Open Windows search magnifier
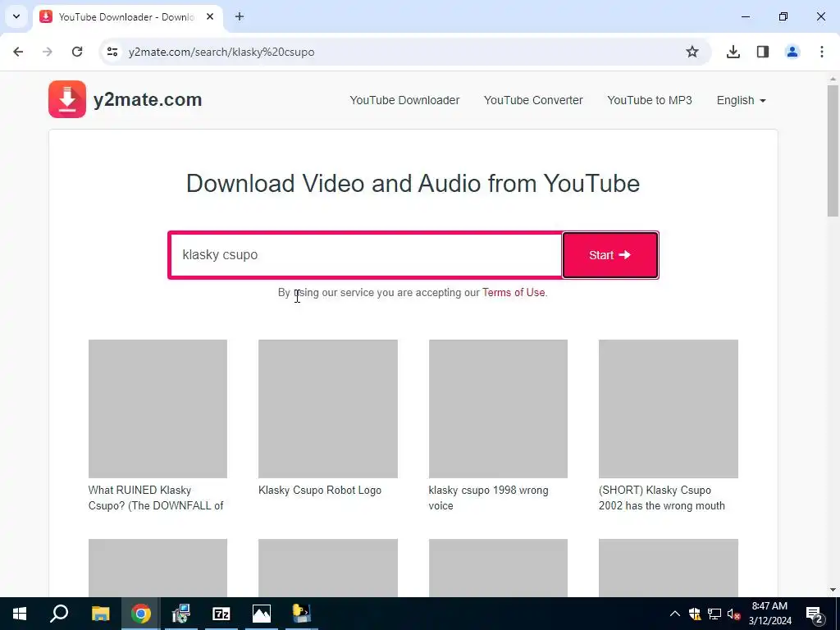This screenshot has width=840, height=630. click(x=59, y=614)
